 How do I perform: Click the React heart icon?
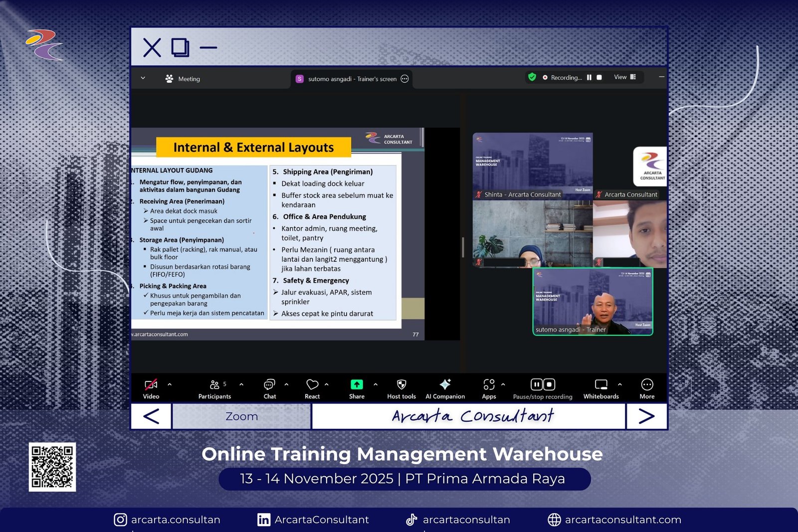[312, 384]
